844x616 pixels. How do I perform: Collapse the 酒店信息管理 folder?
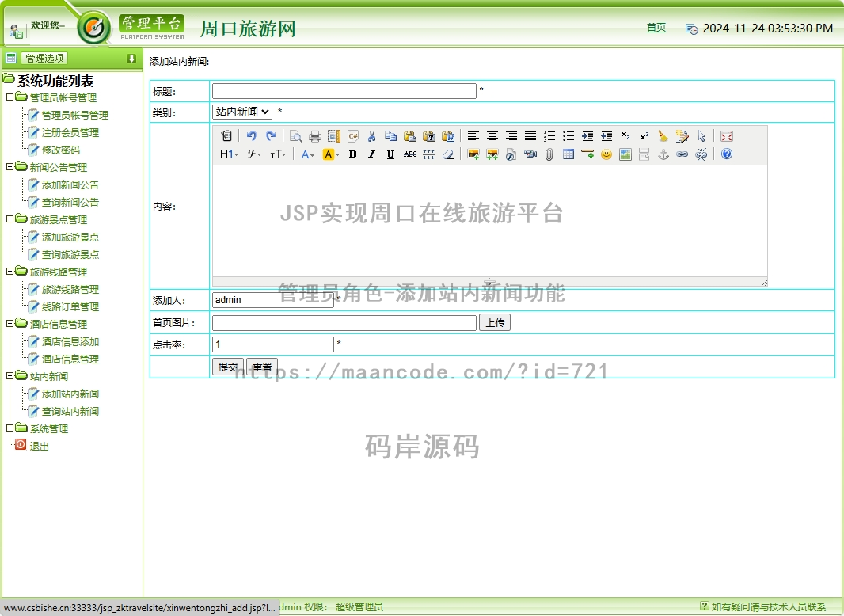(x=10, y=324)
